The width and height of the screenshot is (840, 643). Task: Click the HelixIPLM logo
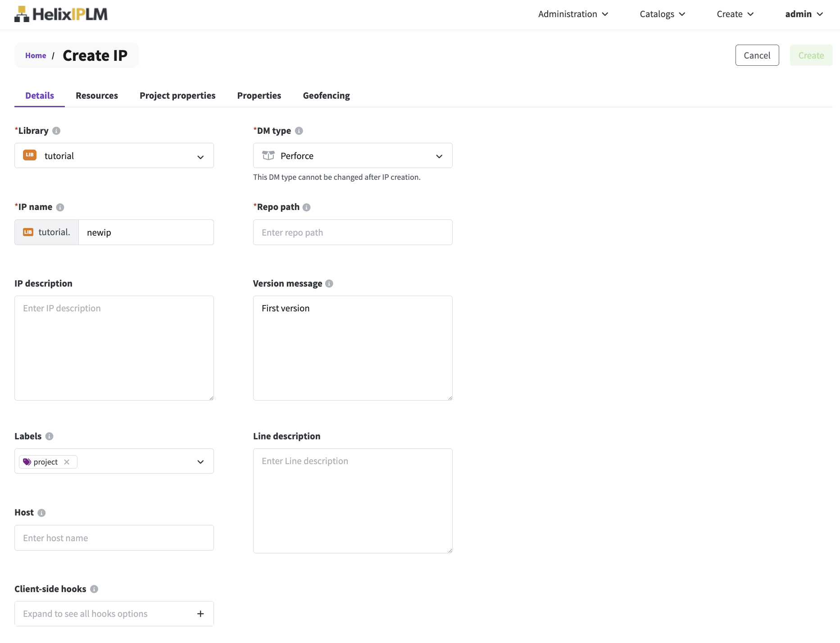61,14
